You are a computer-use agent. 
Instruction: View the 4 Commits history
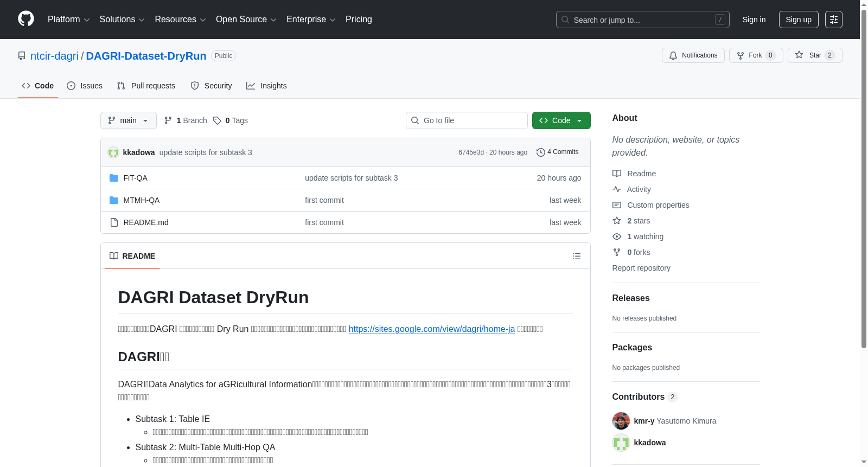click(557, 152)
